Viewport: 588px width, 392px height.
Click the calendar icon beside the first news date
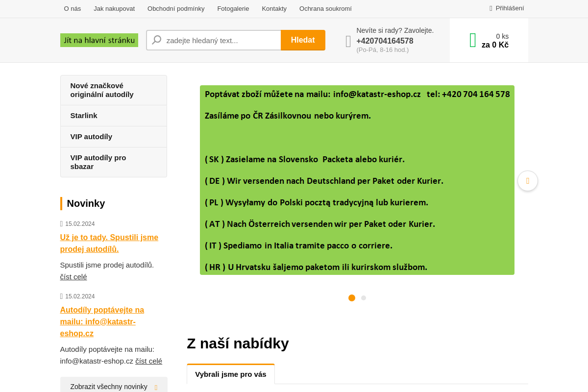click(x=62, y=223)
